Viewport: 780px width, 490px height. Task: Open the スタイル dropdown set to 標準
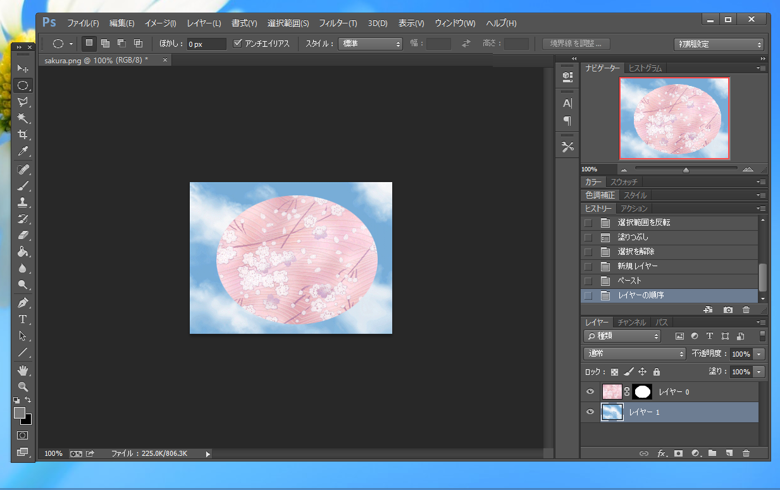click(369, 44)
